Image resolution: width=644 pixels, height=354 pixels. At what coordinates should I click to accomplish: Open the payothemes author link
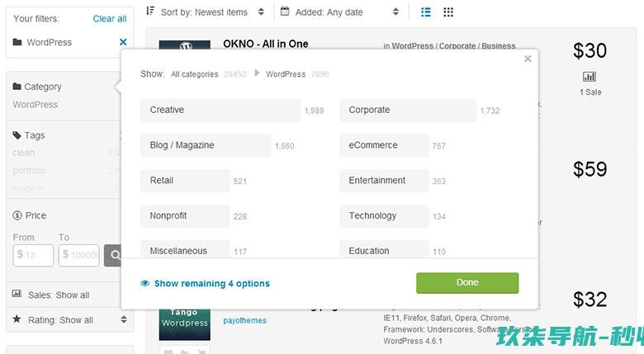coord(244,320)
